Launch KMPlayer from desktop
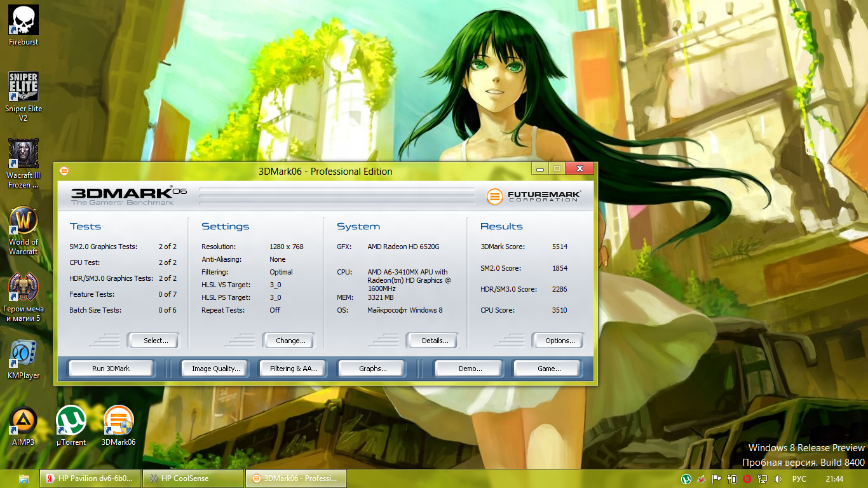868x488 pixels. pos(24,360)
